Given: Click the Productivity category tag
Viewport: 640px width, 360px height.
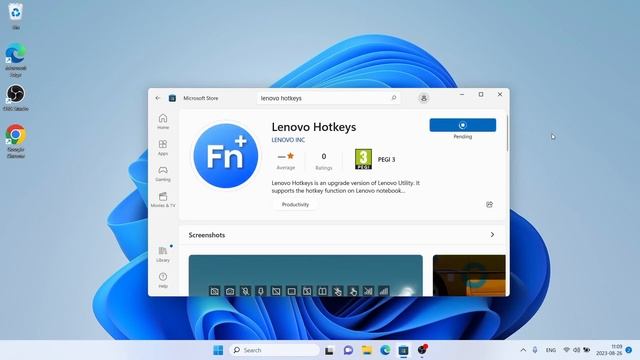Looking at the screenshot, I should [295, 204].
